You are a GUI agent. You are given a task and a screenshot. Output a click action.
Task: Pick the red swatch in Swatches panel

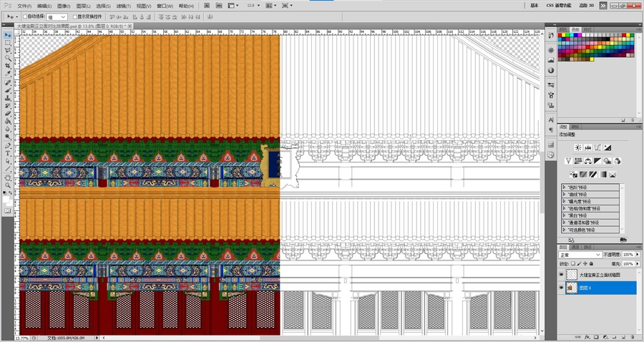pos(560,36)
